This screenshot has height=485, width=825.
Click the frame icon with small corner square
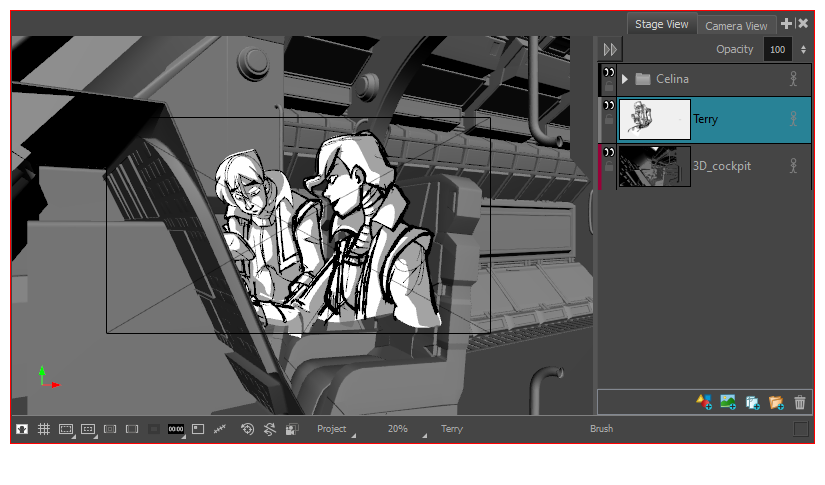[198, 429]
